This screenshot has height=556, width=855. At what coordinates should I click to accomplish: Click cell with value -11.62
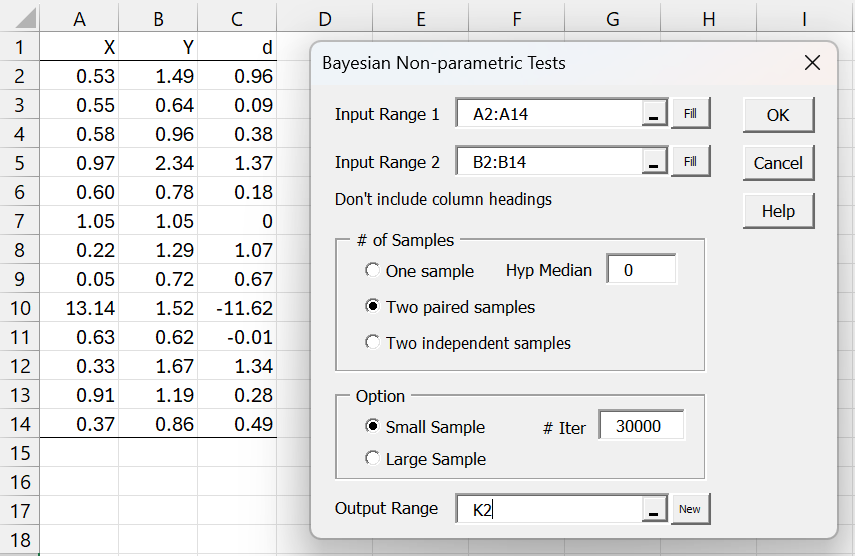tap(237, 308)
